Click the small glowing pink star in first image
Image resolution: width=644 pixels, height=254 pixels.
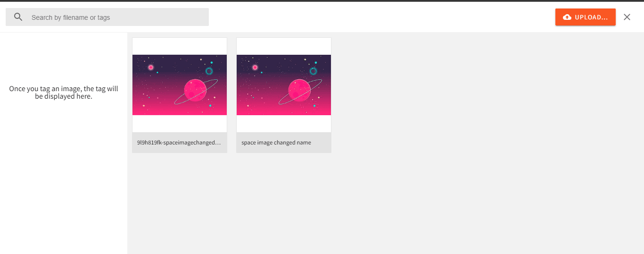point(151,68)
